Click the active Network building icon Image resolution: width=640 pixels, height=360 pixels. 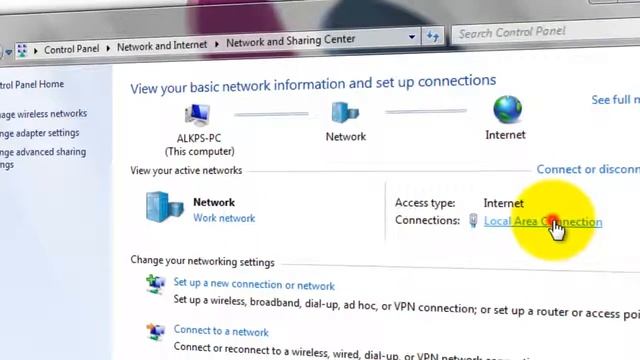(x=164, y=207)
